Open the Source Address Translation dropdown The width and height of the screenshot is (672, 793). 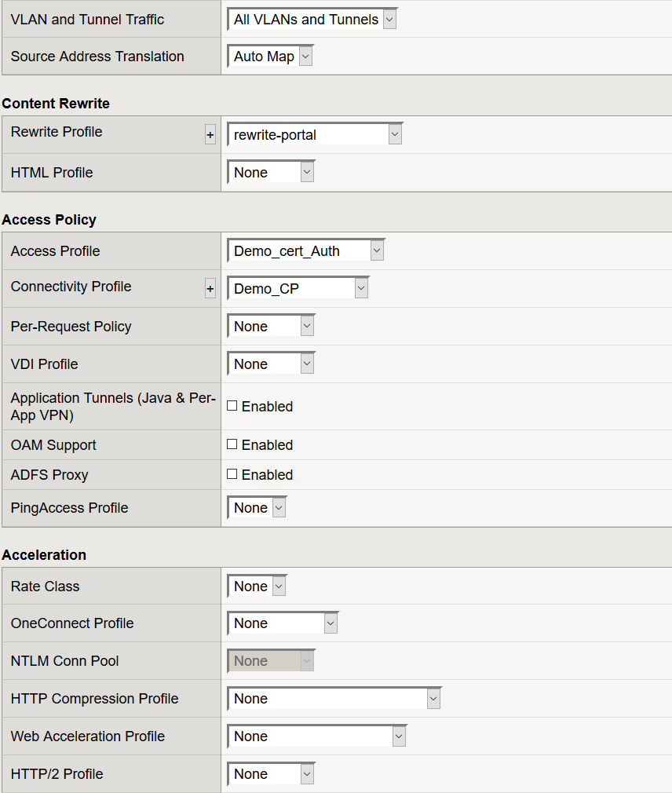(x=271, y=56)
